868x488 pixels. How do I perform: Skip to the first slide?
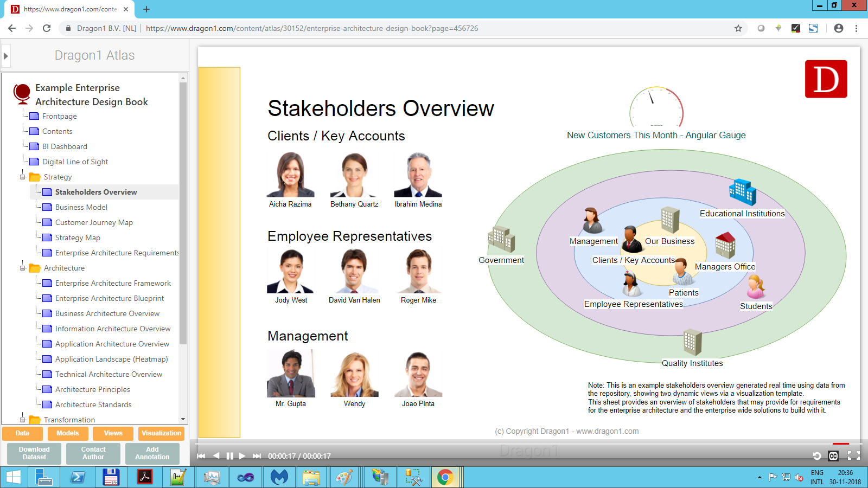[201, 456]
